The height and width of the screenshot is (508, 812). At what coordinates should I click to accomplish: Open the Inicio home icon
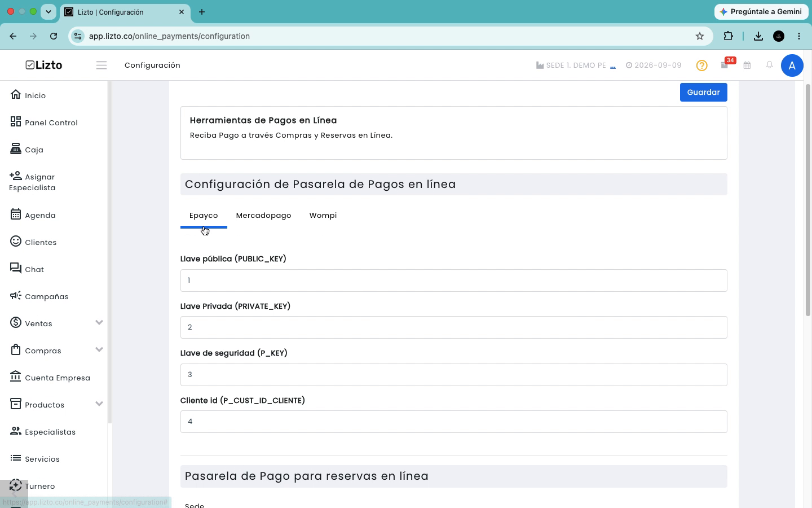(16, 94)
